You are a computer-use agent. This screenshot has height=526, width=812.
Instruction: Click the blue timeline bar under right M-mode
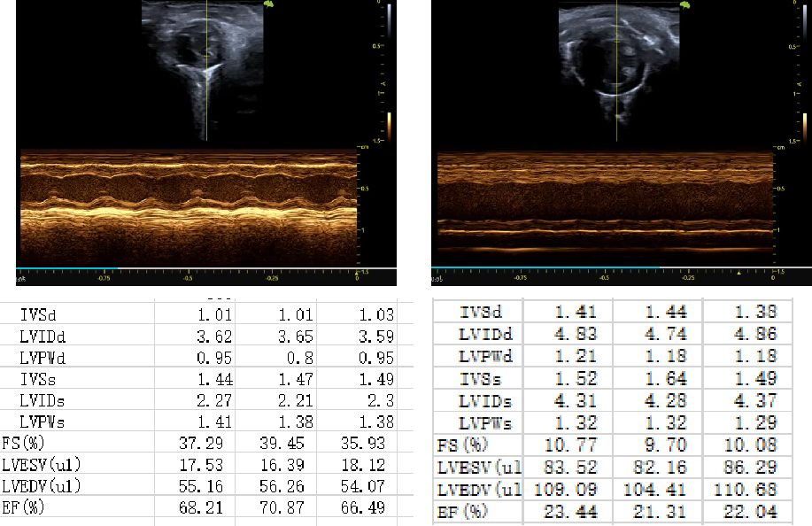[x=545, y=268]
